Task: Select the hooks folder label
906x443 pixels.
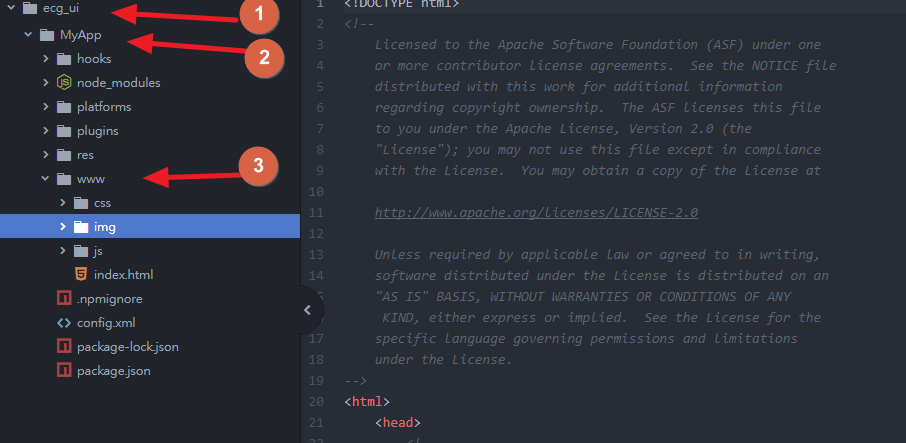Action: click(x=94, y=59)
